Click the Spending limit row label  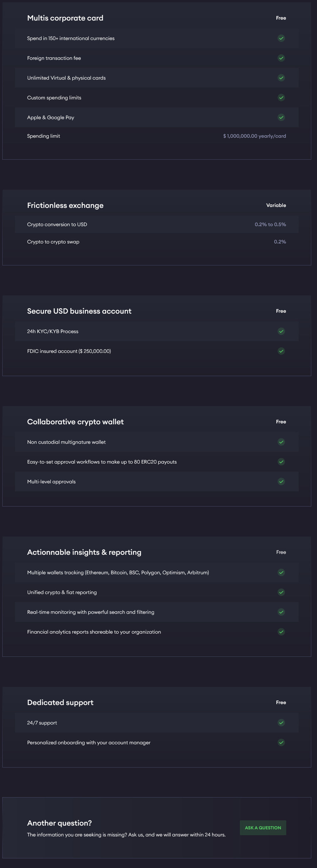[43, 136]
